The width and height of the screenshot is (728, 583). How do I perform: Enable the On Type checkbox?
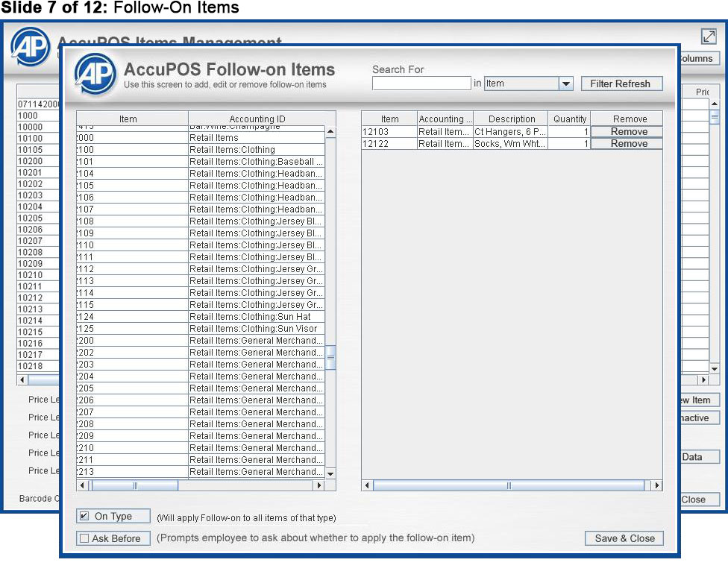(84, 516)
